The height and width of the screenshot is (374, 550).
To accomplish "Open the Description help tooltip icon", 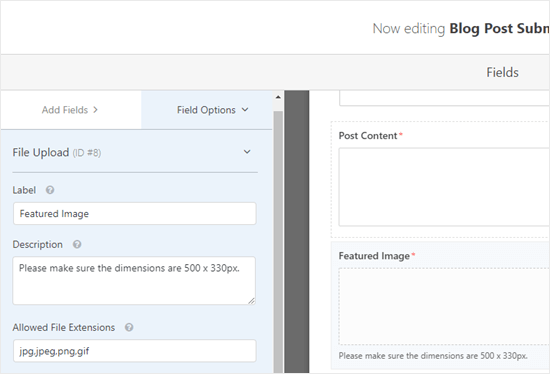I will pos(77,244).
